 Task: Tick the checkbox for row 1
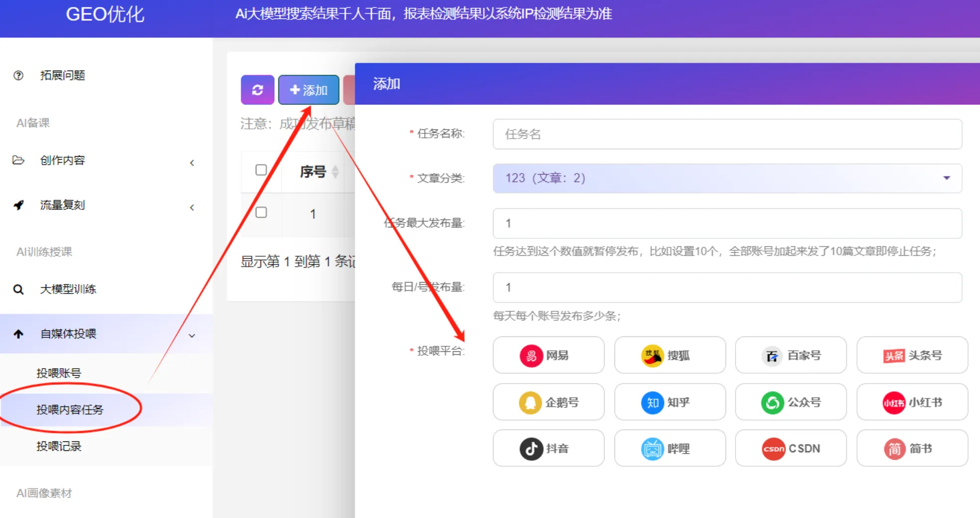click(261, 212)
